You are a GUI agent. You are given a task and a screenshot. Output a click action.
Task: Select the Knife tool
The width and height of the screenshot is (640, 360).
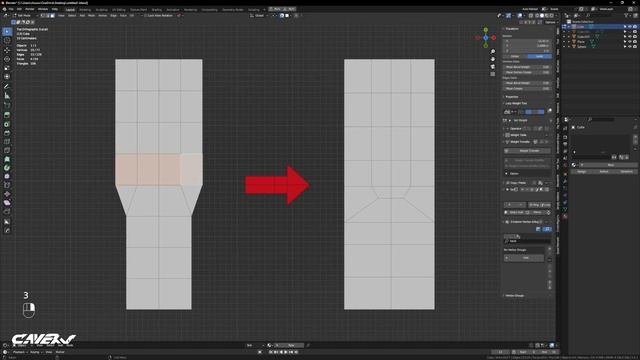[x=7, y=151]
